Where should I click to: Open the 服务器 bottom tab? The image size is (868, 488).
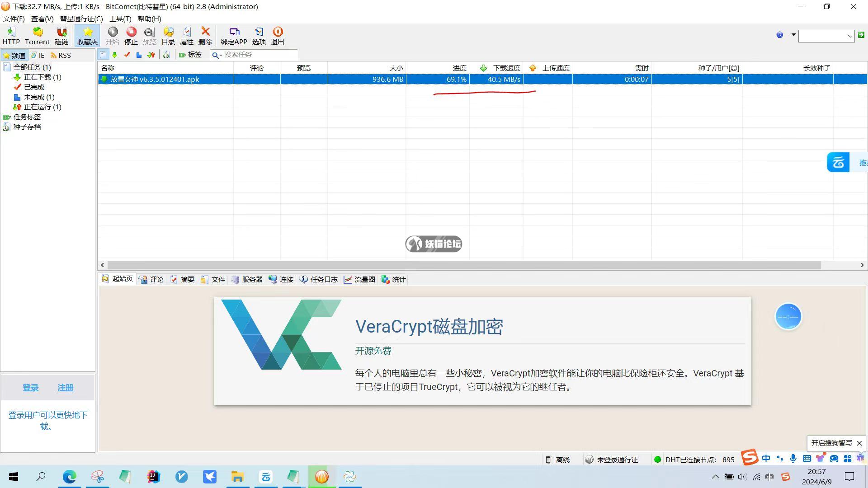click(x=247, y=279)
